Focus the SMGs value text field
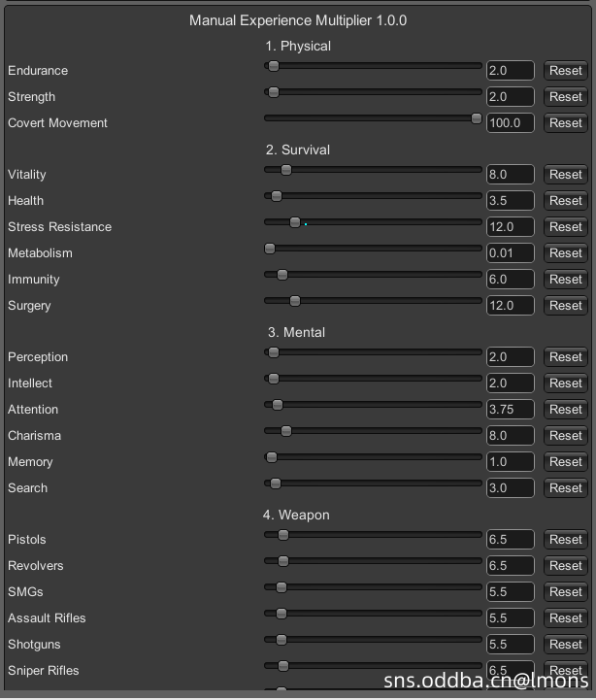The width and height of the screenshot is (596, 700). point(510,592)
